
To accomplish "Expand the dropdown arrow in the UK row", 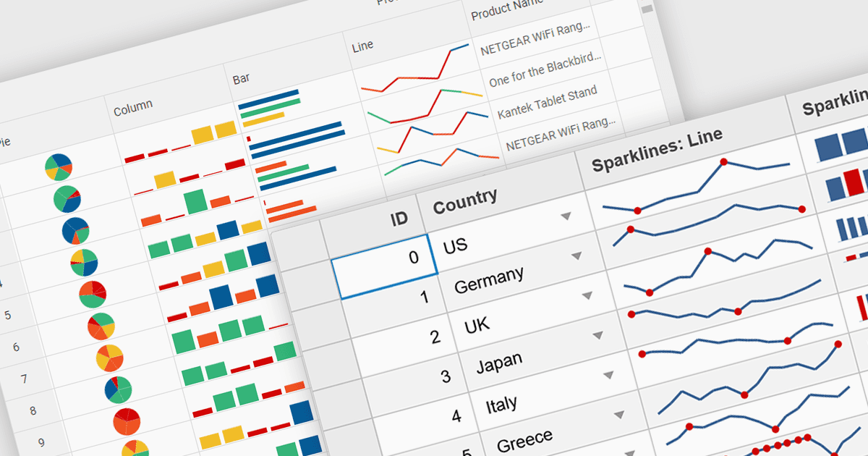I will click(x=587, y=295).
